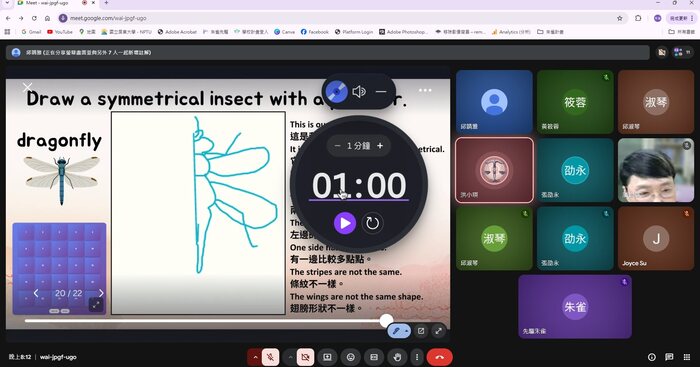Expand audio settings chevron beside the microphone
700x367 pixels.
(255, 357)
